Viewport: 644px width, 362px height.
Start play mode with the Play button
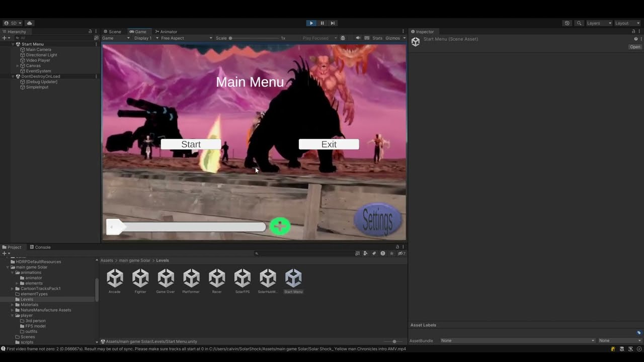(311, 23)
